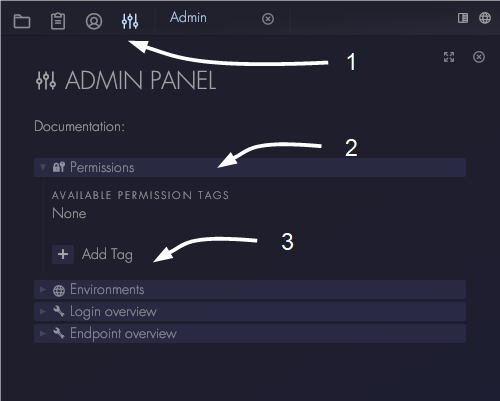Screen dimensions: 500x401
Task: Click the Endpoint overview wrench icon
Action: point(59,333)
